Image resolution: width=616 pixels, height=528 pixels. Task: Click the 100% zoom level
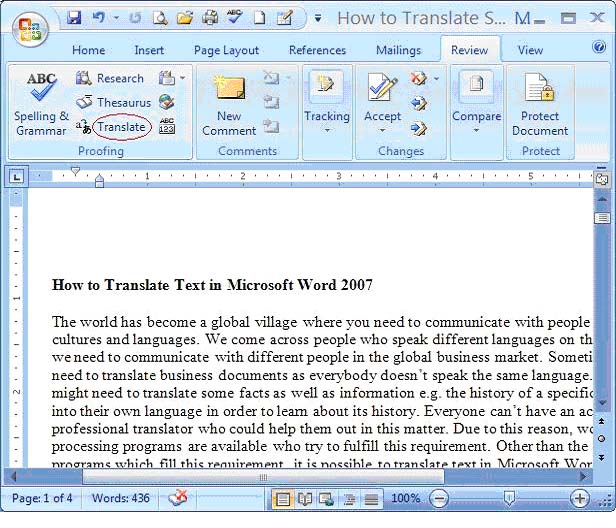coord(405,499)
